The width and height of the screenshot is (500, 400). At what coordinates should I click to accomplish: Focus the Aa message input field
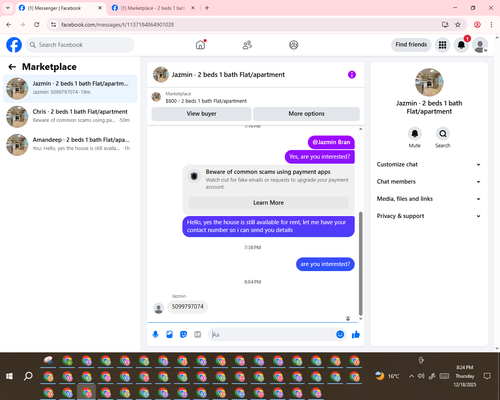click(x=272, y=334)
